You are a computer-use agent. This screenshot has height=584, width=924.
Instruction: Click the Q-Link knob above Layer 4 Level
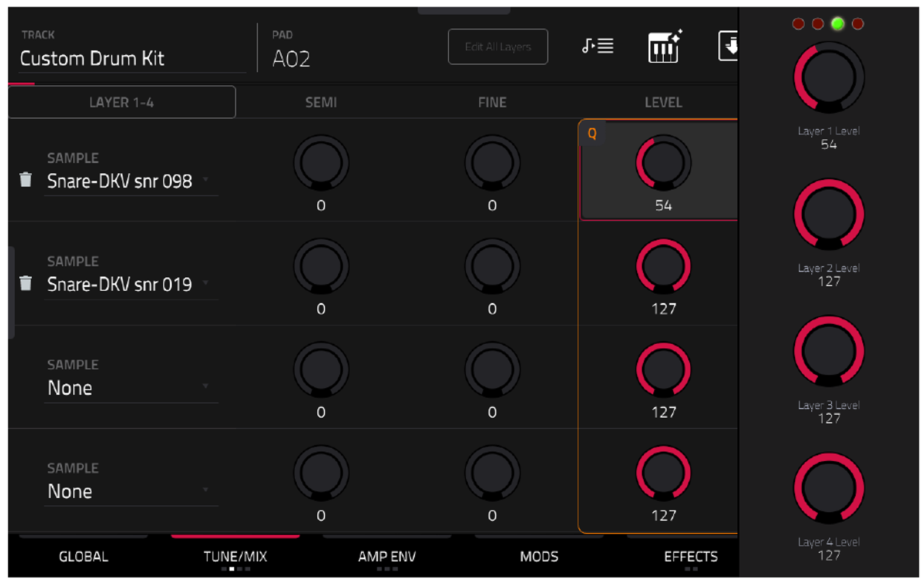coord(829,488)
